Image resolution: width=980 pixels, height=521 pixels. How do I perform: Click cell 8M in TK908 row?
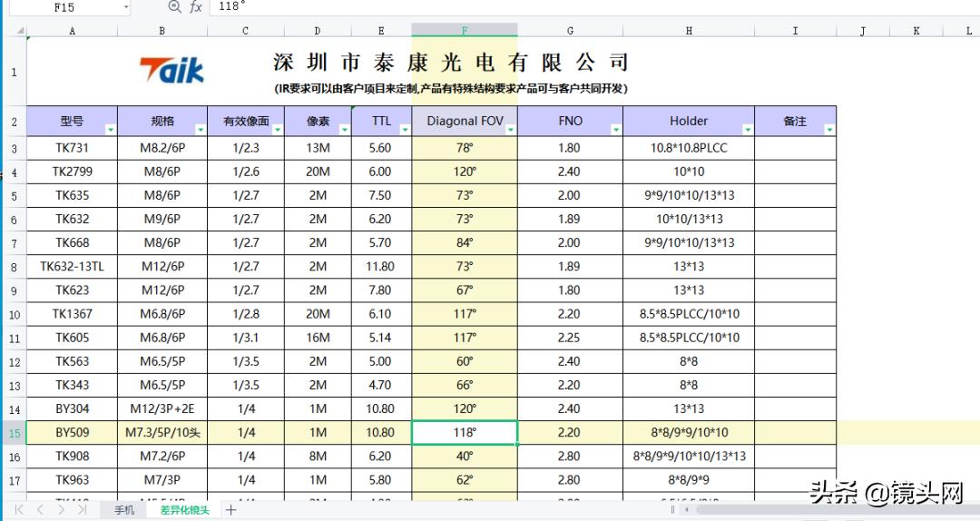pyautogui.click(x=318, y=457)
